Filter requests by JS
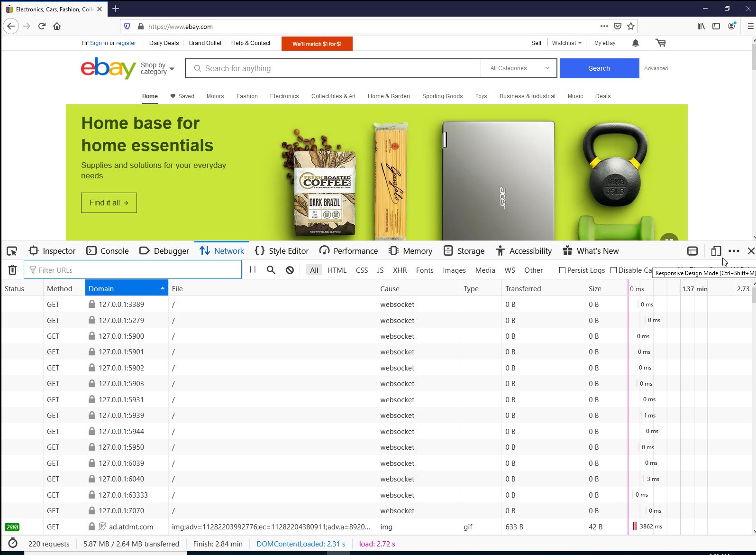The width and height of the screenshot is (756, 555). (x=380, y=270)
